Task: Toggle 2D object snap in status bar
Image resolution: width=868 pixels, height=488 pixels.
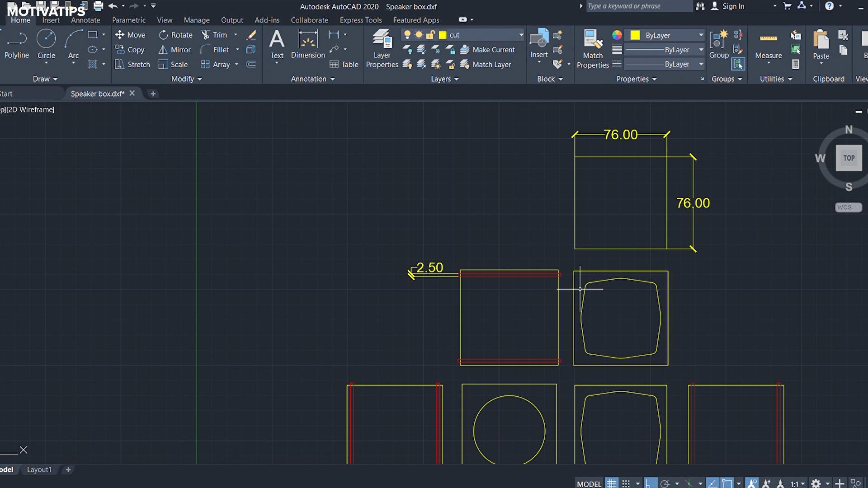Action: (727, 483)
